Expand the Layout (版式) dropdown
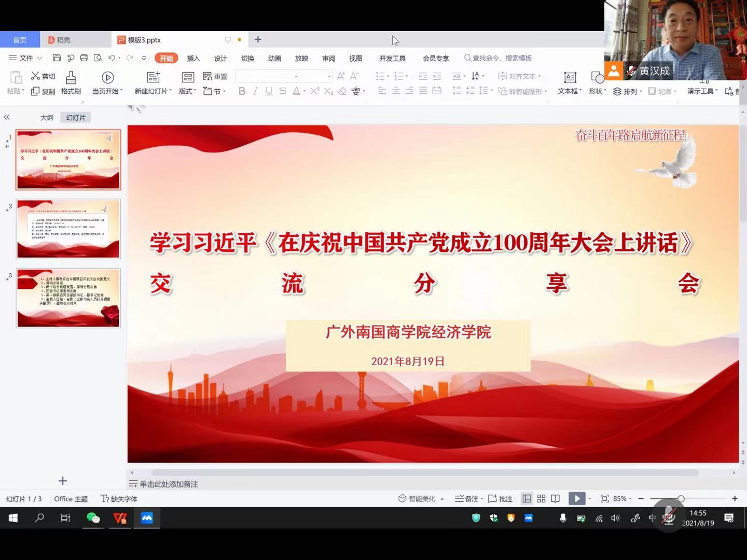This screenshot has height=560, width=747. pyautogui.click(x=187, y=91)
